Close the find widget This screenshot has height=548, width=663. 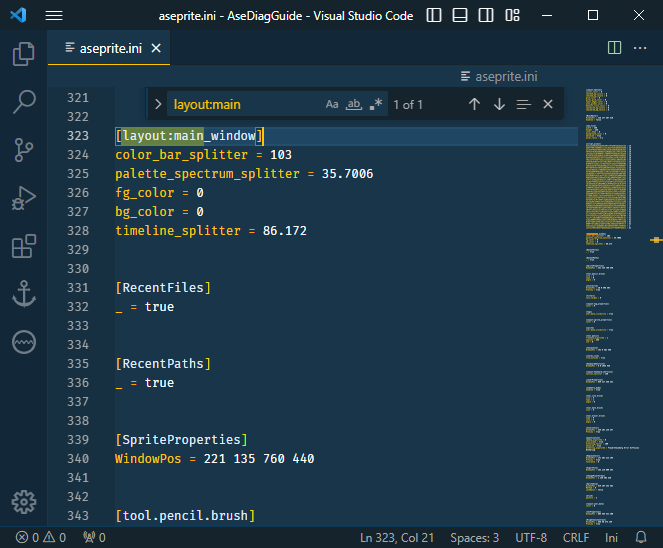548,104
